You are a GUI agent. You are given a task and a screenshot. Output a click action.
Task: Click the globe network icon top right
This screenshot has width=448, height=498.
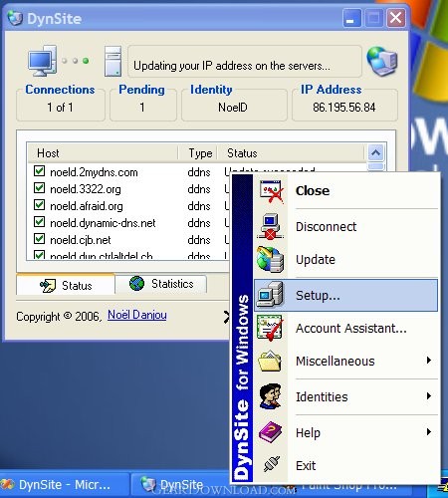(x=382, y=61)
